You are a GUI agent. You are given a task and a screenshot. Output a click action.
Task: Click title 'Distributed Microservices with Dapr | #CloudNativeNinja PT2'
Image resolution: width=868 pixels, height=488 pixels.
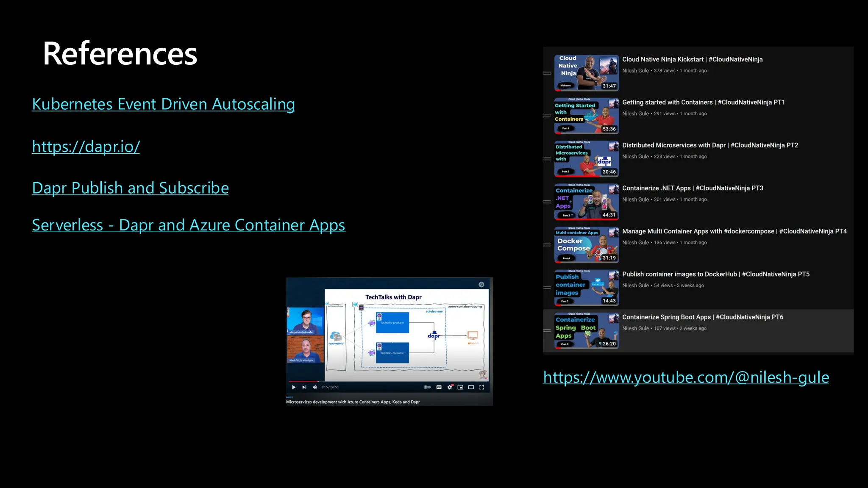coord(710,145)
